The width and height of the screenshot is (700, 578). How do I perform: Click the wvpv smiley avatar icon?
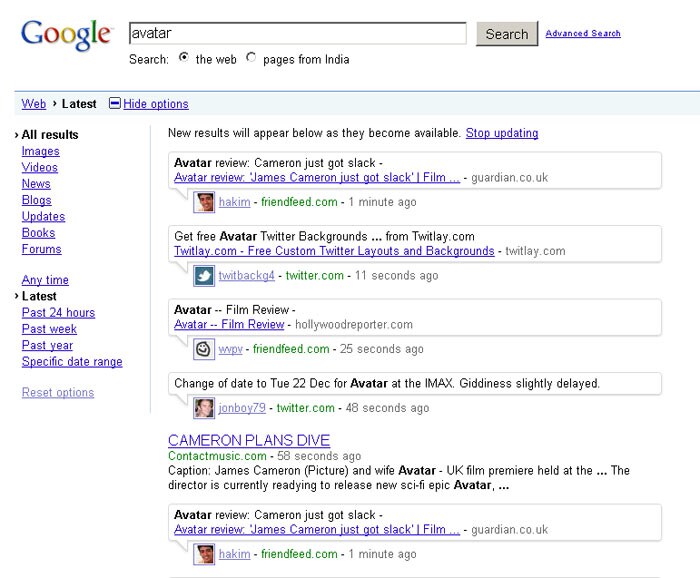coord(204,349)
